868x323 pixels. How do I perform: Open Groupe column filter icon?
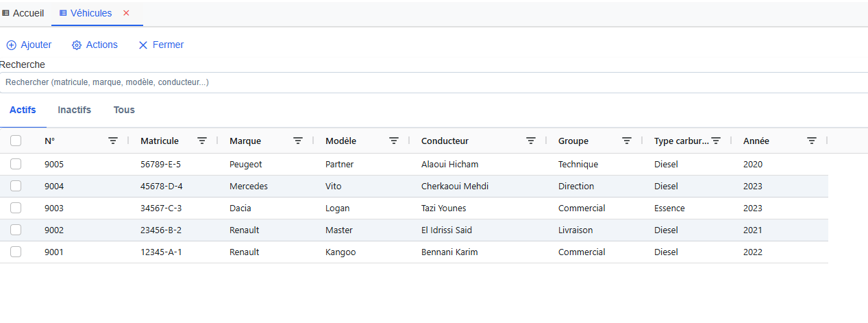tap(627, 141)
